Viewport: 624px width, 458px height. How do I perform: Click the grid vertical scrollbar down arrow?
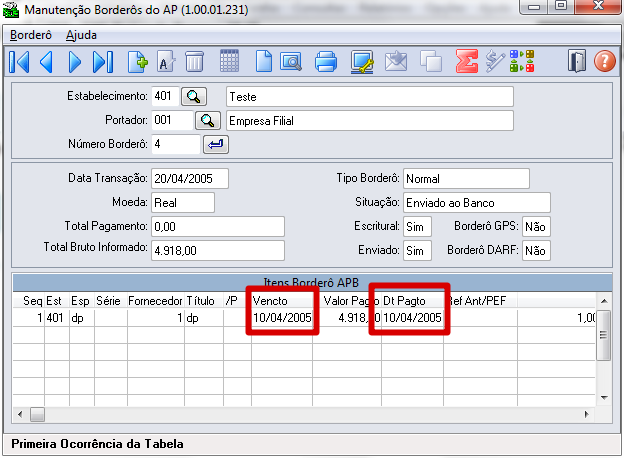(x=604, y=398)
